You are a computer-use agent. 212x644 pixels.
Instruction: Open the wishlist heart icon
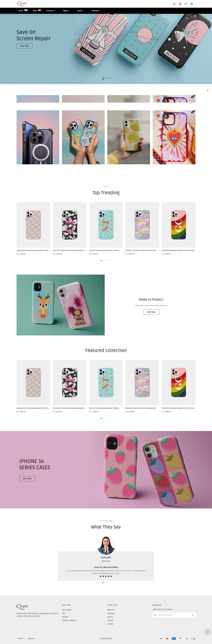pyautogui.click(x=186, y=4)
